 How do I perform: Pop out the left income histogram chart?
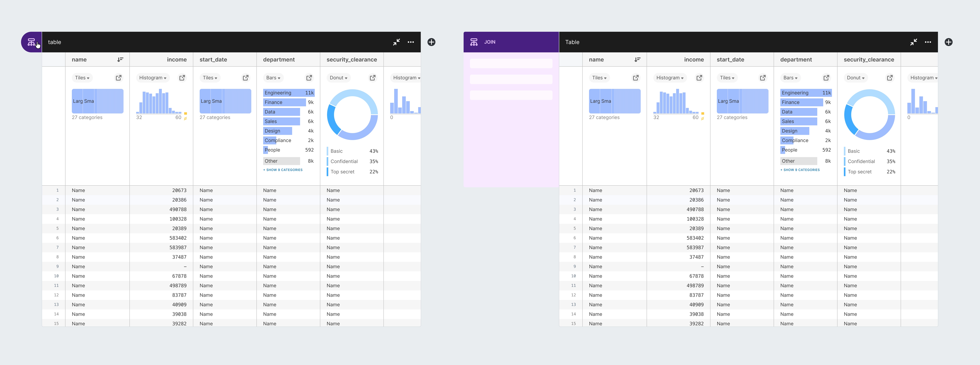182,78
